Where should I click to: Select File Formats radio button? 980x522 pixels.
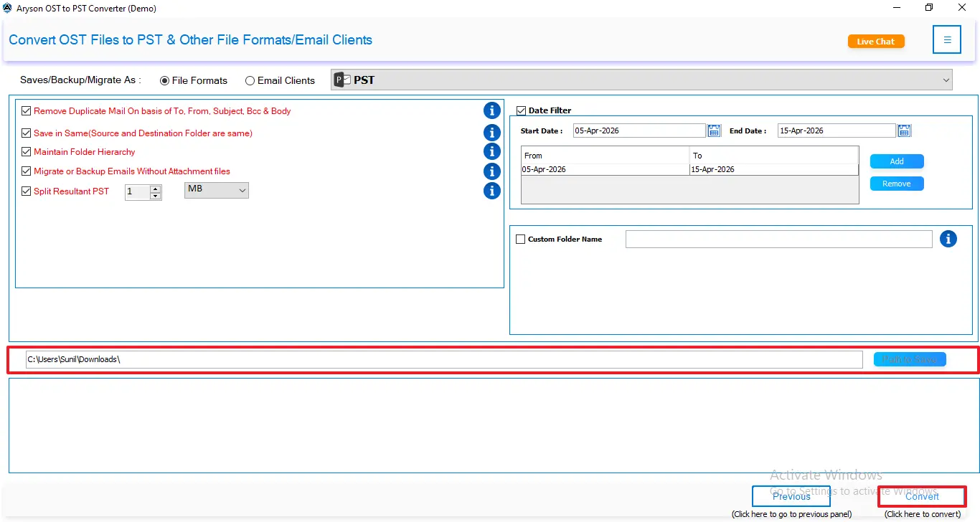pyautogui.click(x=165, y=81)
